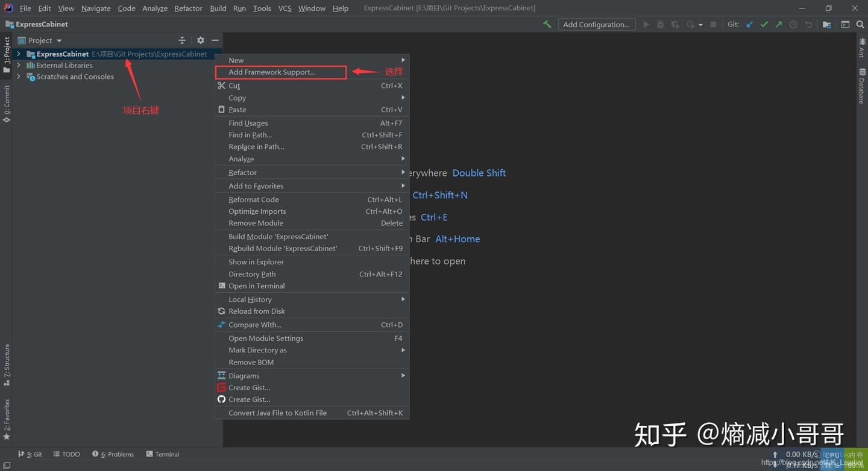
Task: Expand the ExpressCabinet project node
Action: (x=19, y=54)
